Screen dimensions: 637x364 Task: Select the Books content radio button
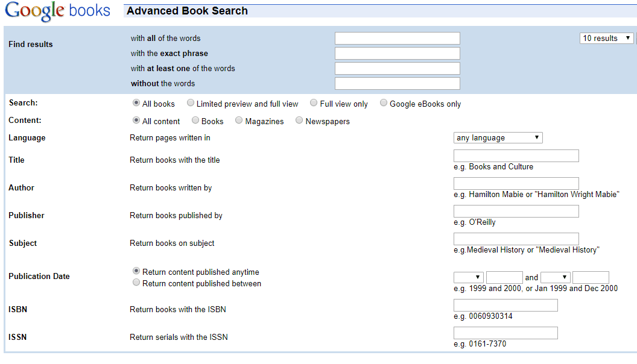point(195,121)
